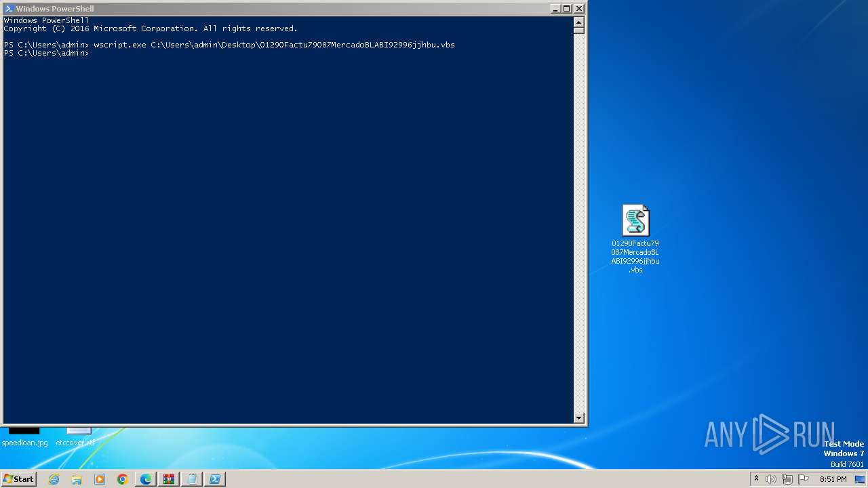Click the Show desktop button
This screenshot has width=868, height=488.
pos(860,479)
